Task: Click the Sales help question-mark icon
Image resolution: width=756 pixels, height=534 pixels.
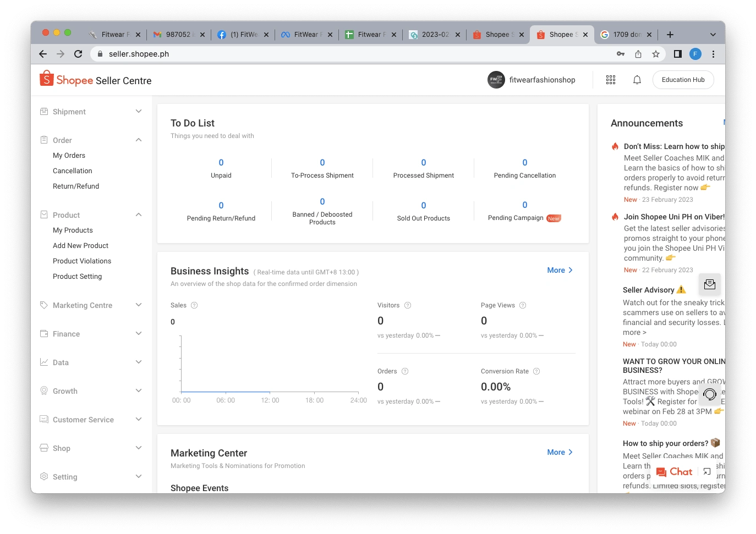Action: [x=194, y=305]
